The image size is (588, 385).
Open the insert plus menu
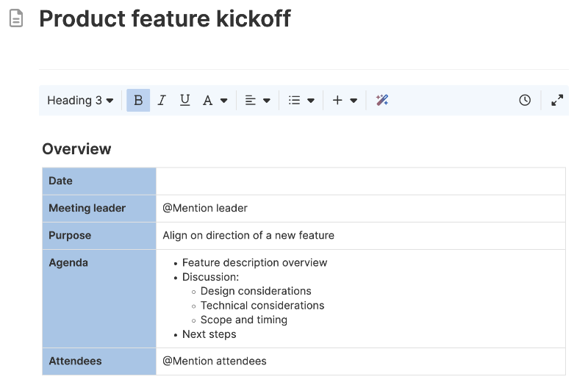click(344, 101)
